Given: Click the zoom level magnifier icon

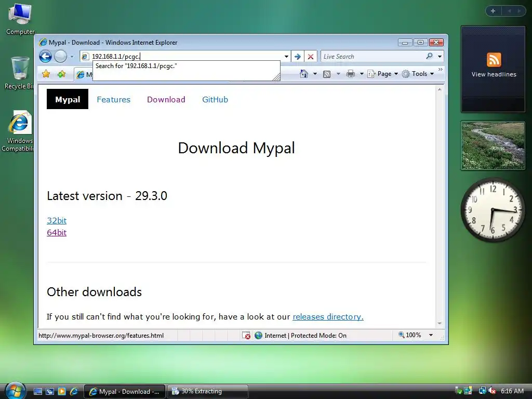Looking at the screenshot, I should click(x=402, y=335).
